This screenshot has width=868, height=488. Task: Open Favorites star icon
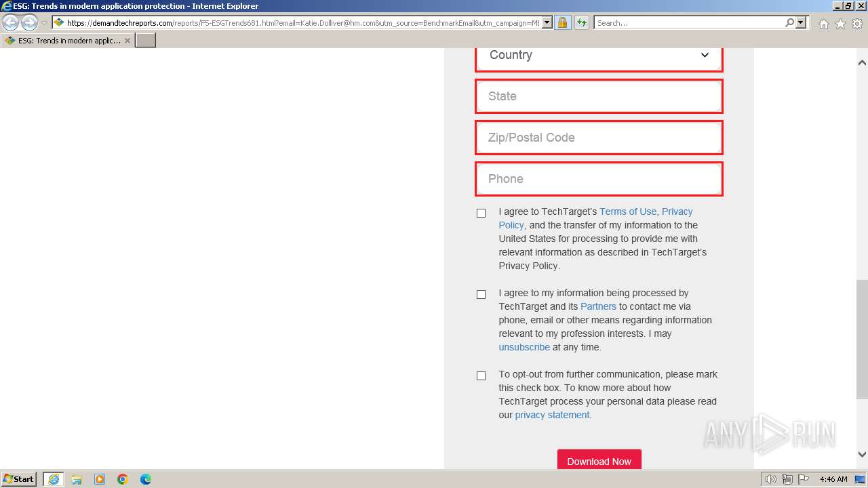coord(840,24)
